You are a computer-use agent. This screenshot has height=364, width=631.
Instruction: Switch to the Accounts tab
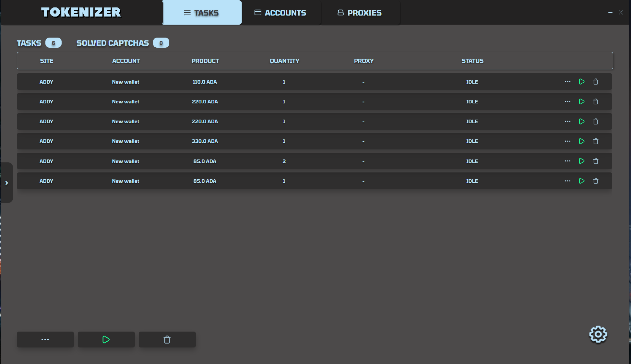tap(281, 13)
